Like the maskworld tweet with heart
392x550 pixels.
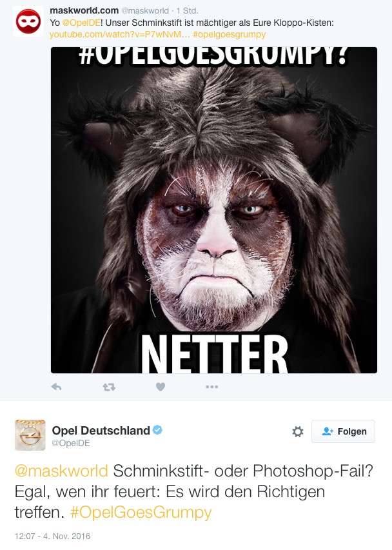pos(161,387)
